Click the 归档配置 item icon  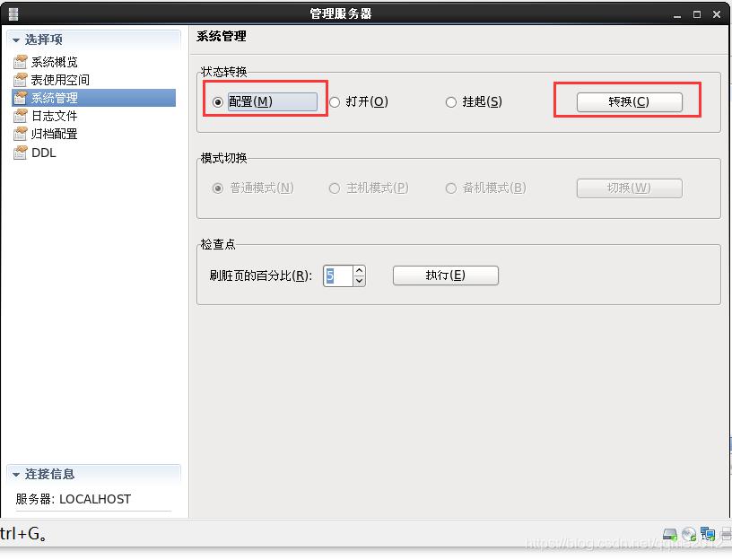[x=20, y=134]
